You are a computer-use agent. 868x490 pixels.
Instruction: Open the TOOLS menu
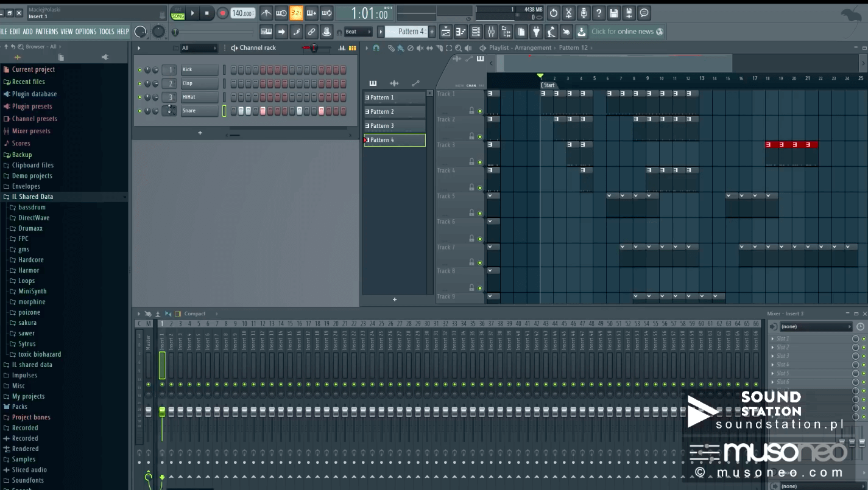(107, 32)
